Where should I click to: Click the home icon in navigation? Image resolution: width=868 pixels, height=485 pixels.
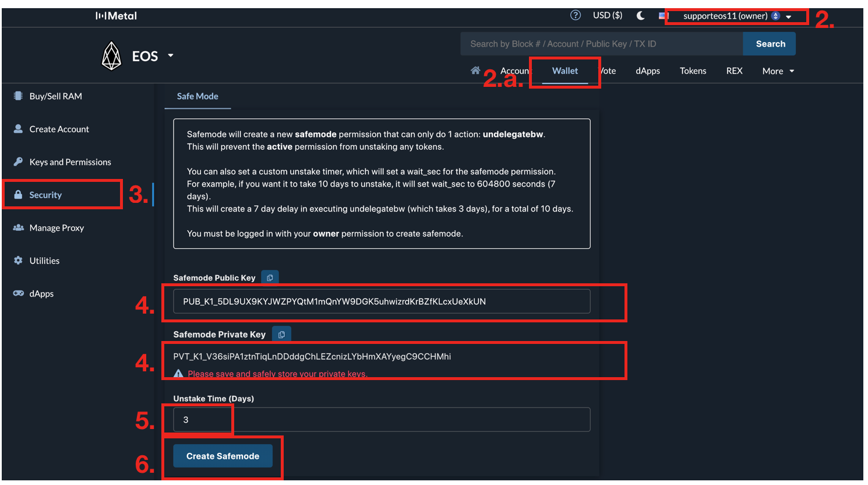pyautogui.click(x=475, y=71)
